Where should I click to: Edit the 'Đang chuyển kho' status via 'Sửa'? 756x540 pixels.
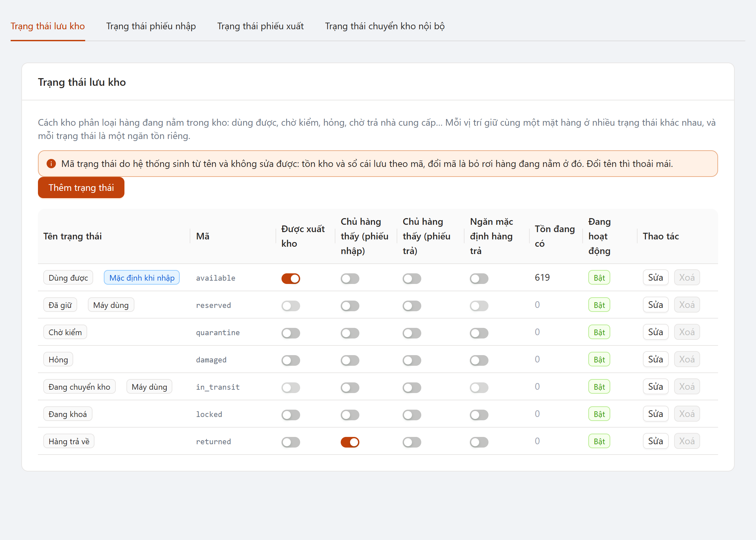[656, 386]
